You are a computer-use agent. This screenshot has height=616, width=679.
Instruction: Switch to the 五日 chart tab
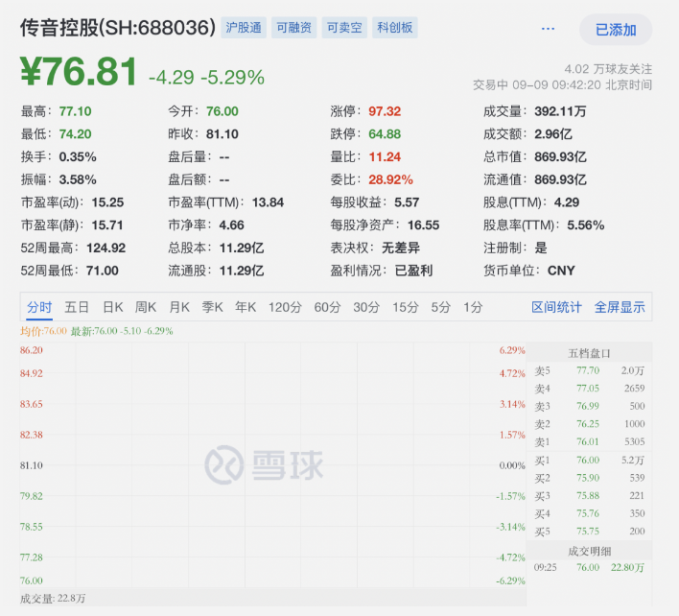point(77,307)
